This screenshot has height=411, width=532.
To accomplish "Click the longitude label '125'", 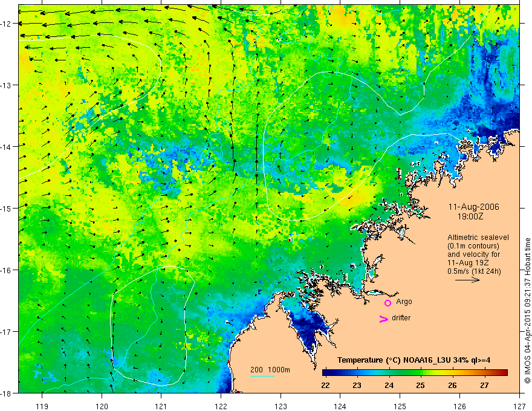I will 400,406.
